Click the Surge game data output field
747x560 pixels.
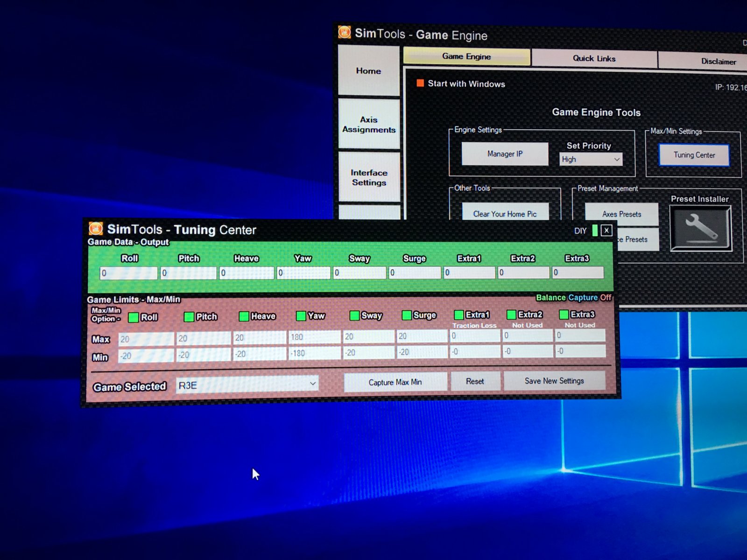415,272
